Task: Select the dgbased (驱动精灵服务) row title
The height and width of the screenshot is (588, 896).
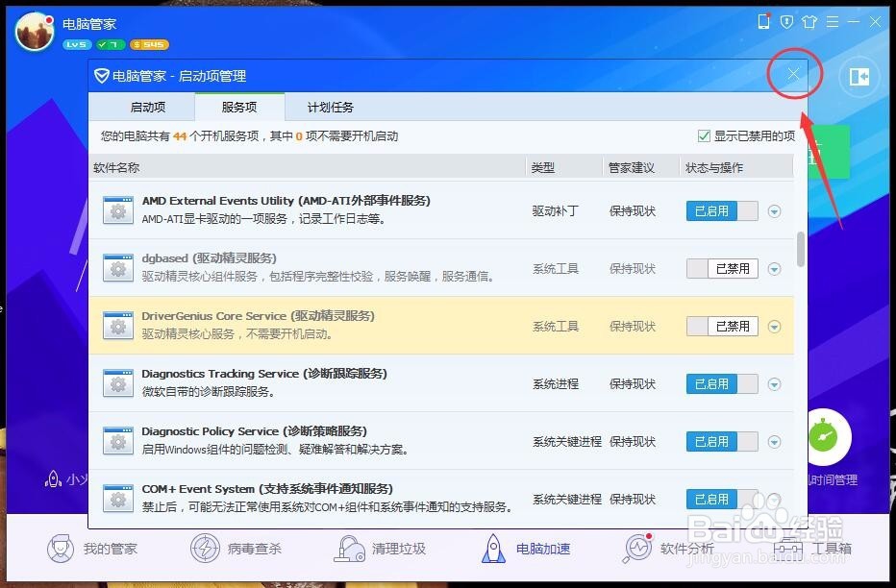Action: click(210, 258)
